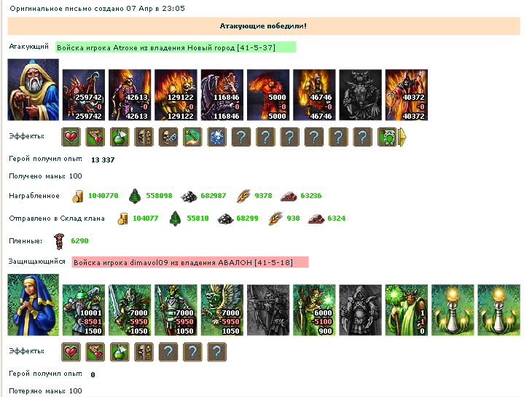This screenshot has height=397, width=532.
Task: Click the defender druid unit showing 1
Action: 407,310
